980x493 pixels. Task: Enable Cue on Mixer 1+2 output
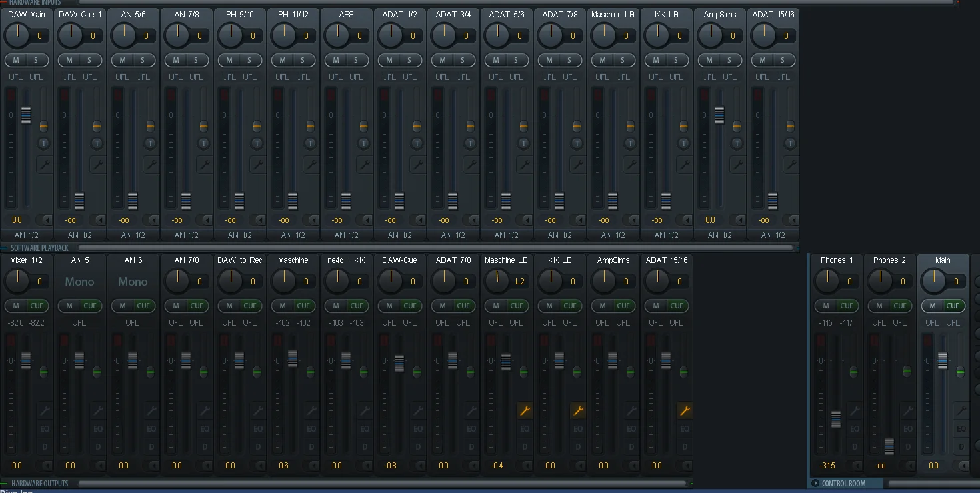(x=37, y=306)
